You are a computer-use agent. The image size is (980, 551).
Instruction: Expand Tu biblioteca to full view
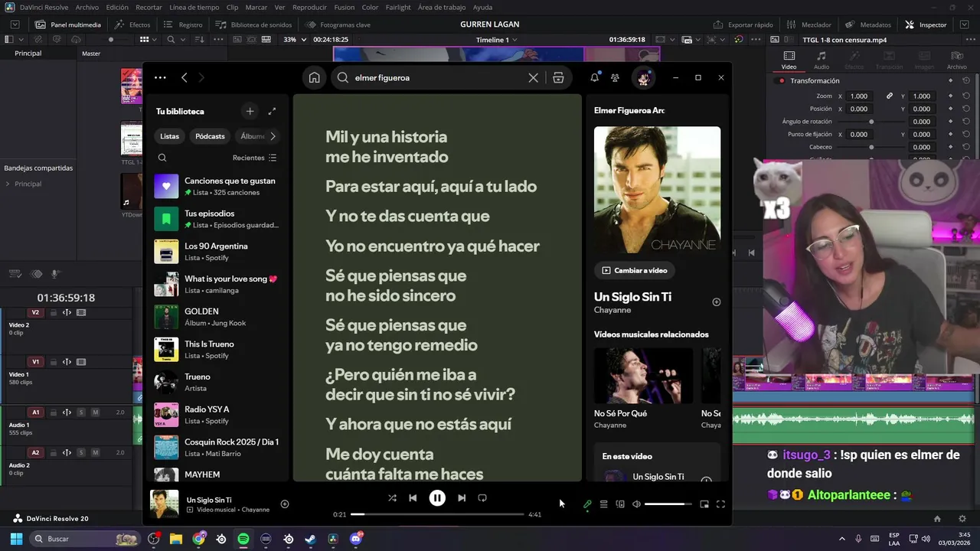[272, 111]
